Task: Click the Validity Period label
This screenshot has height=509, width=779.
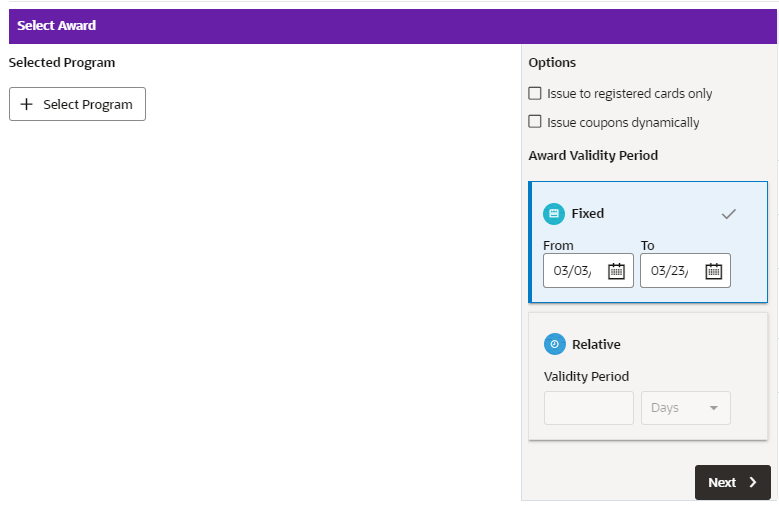Action: click(586, 376)
